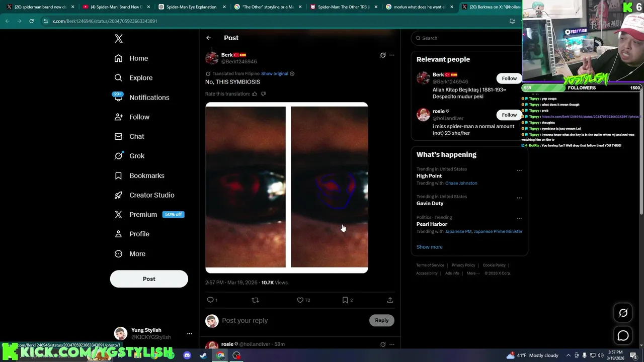Click Show original translation link
Image resolution: width=644 pixels, height=362 pixels.
point(275,74)
